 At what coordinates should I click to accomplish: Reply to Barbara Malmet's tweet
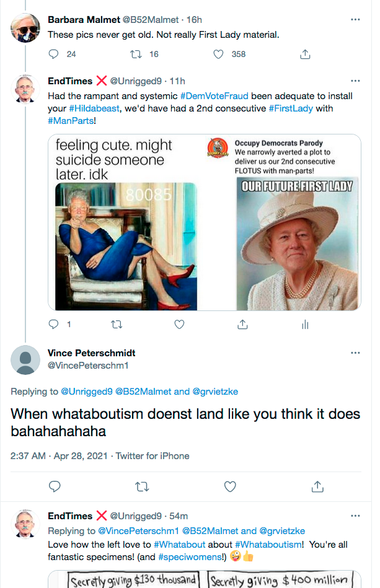tap(53, 55)
